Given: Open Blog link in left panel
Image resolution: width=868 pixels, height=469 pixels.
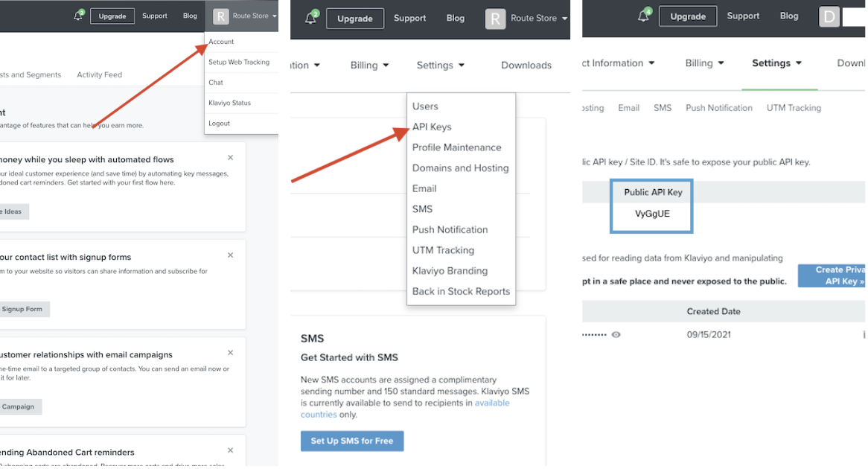Looking at the screenshot, I should tap(190, 16).
